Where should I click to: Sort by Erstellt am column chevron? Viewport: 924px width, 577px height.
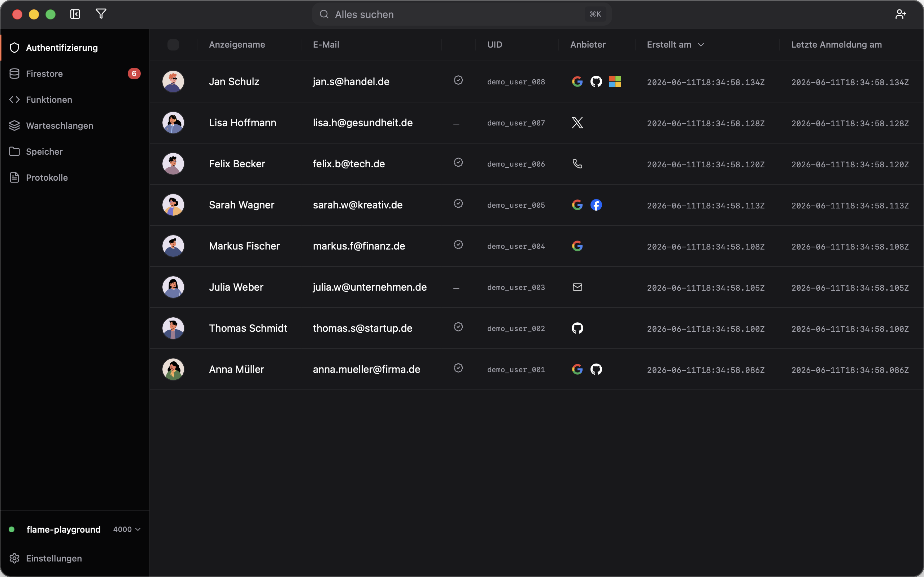point(701,45)
